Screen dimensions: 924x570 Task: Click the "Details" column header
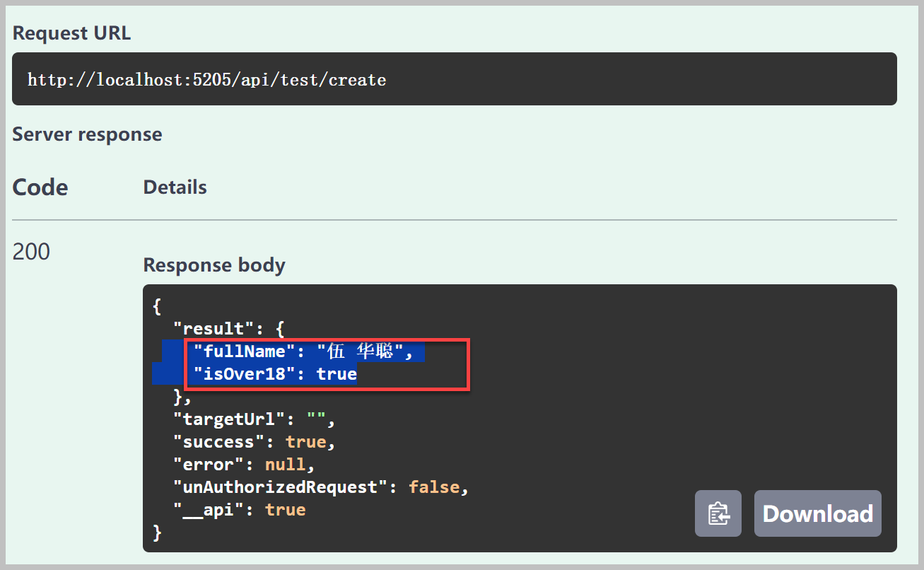click(175, 187)
